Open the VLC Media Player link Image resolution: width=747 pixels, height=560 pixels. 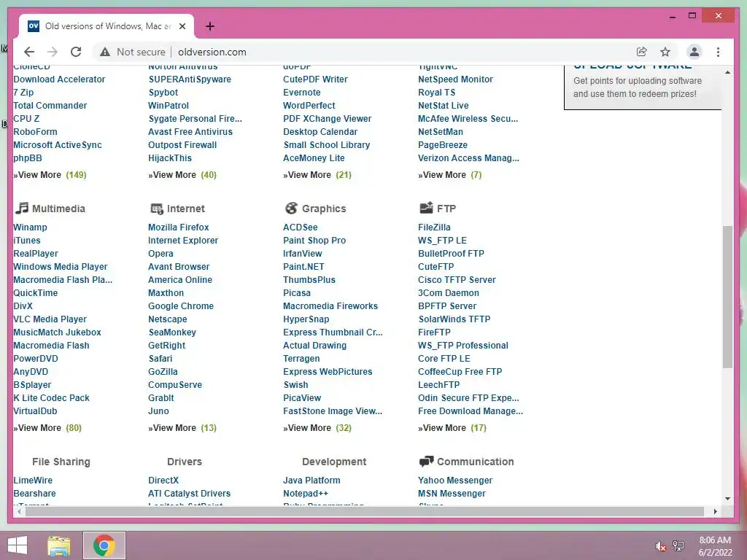tap(50, 319)
